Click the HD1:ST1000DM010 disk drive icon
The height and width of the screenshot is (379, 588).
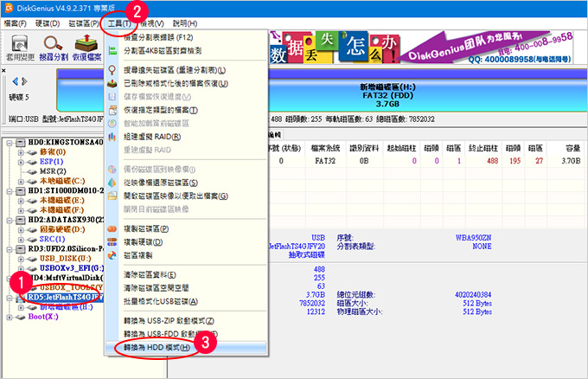20,191
